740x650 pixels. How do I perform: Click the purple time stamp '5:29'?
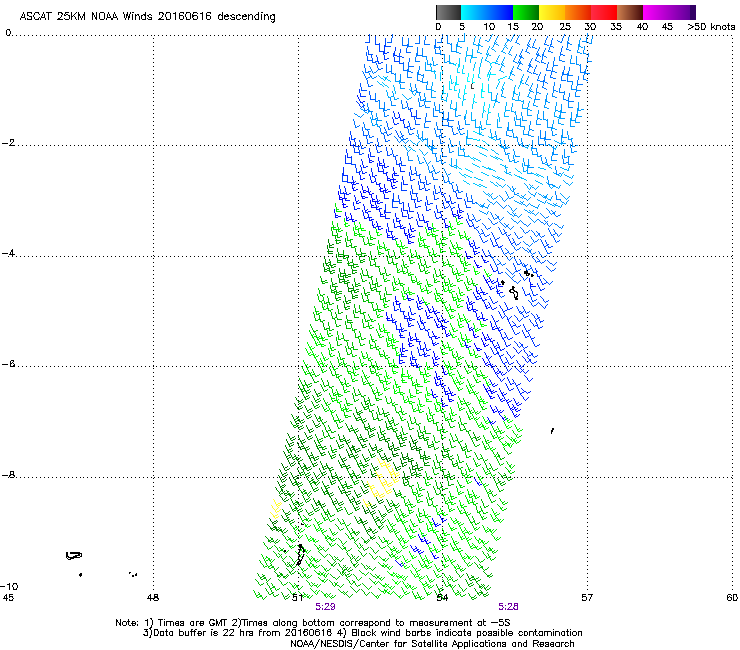(x=325, y=607)
